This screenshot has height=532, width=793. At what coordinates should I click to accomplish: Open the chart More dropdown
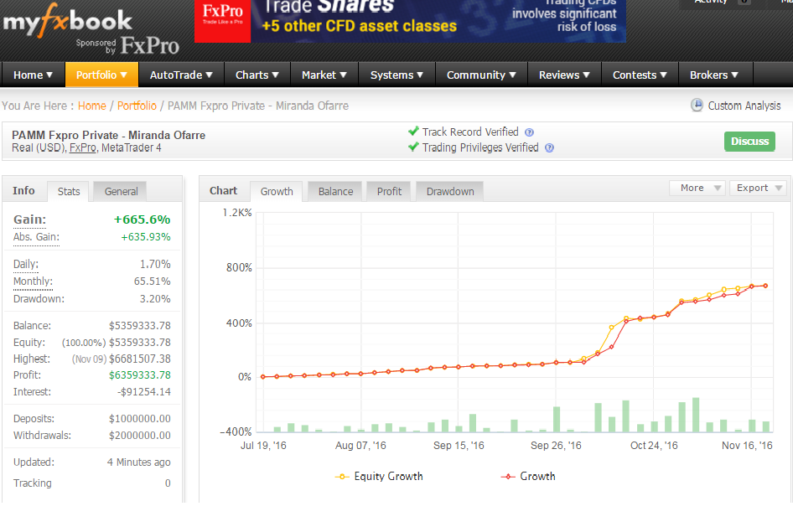(x=697, y=188)
